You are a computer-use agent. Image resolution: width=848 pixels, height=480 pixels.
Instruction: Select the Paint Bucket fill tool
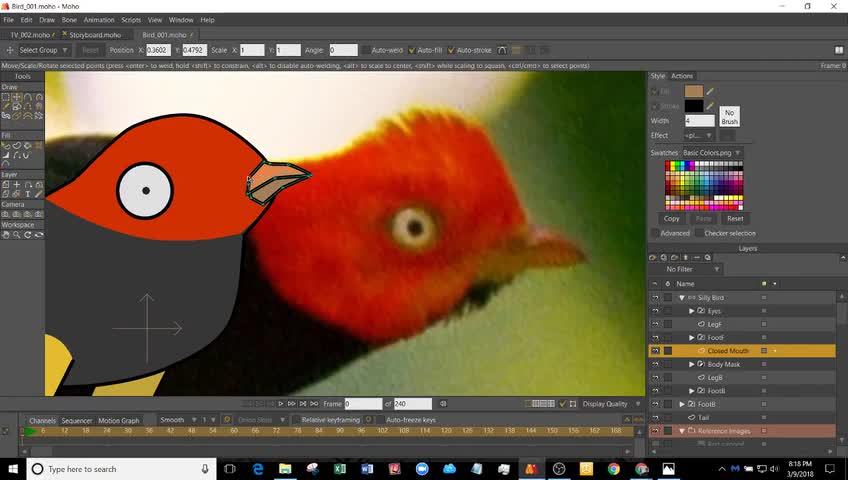(28, 145)
